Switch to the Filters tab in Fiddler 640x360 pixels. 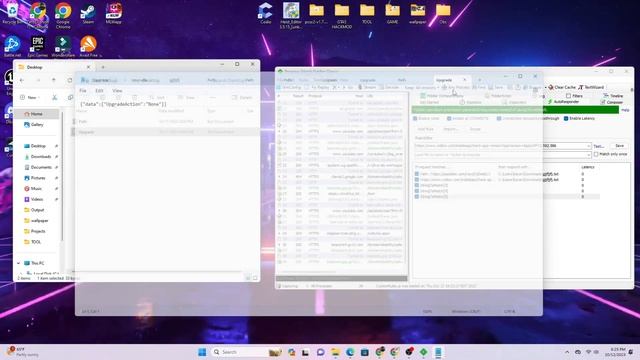(x=574, y=96)
